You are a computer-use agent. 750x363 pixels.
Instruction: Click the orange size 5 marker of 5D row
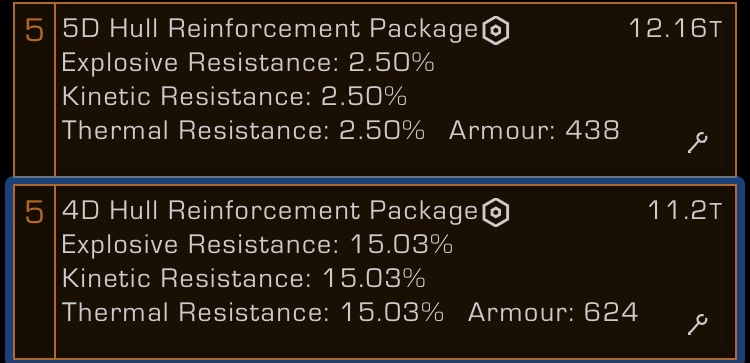(34, 30)
